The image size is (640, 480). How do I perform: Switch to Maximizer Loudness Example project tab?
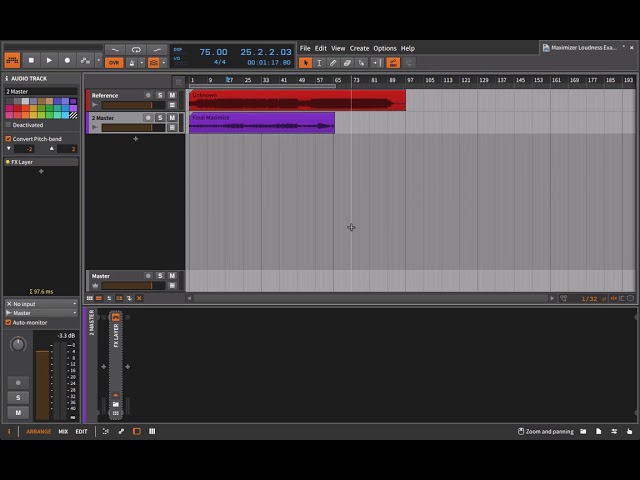[x=583, y=48]
